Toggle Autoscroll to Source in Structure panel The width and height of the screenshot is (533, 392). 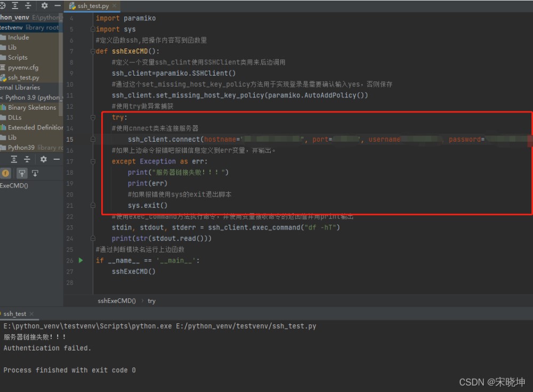click(x=22, y=173)
